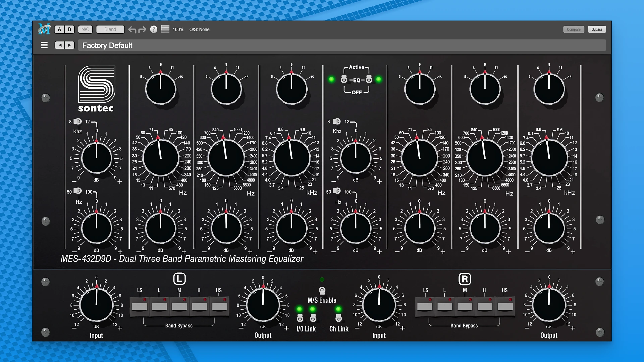This screenshot has height=362, width=644.
Task: Click the next preset arrow
Action: coord(70,45)
